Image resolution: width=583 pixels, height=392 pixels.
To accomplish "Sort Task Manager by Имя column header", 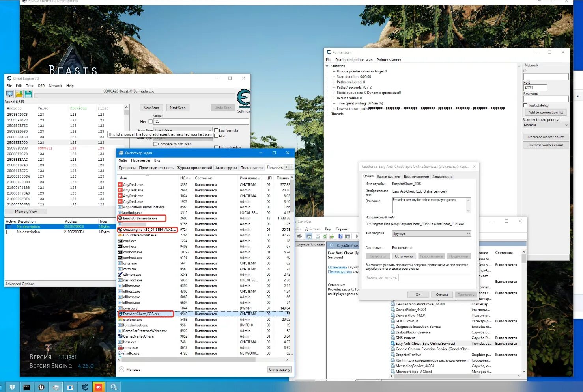I will click(x=148, y=178).
